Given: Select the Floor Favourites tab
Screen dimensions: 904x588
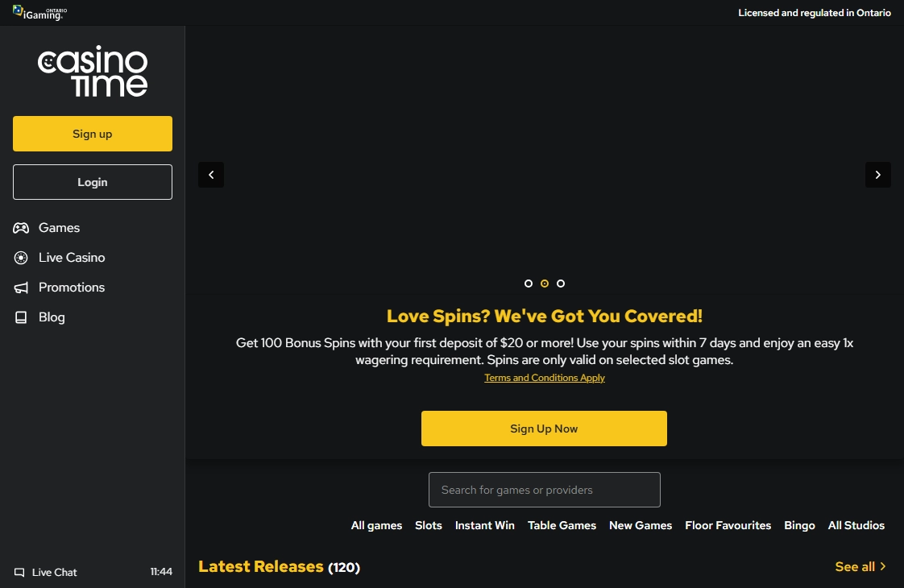Looking at the screenshot, I should 728,525.
